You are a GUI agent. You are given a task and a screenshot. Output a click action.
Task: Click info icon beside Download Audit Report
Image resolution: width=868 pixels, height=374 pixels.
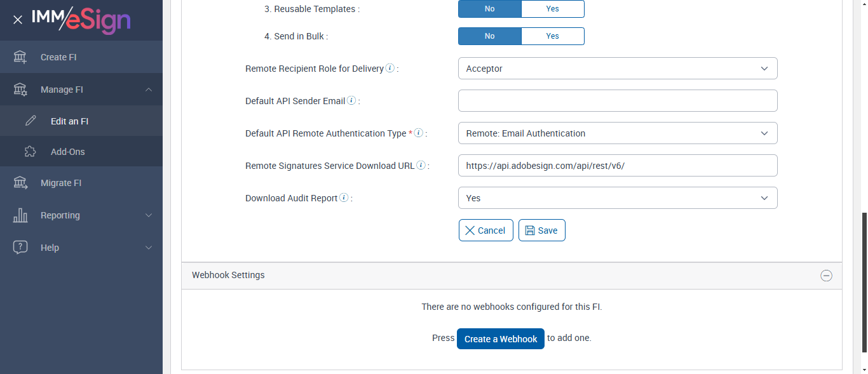[344, 198]
